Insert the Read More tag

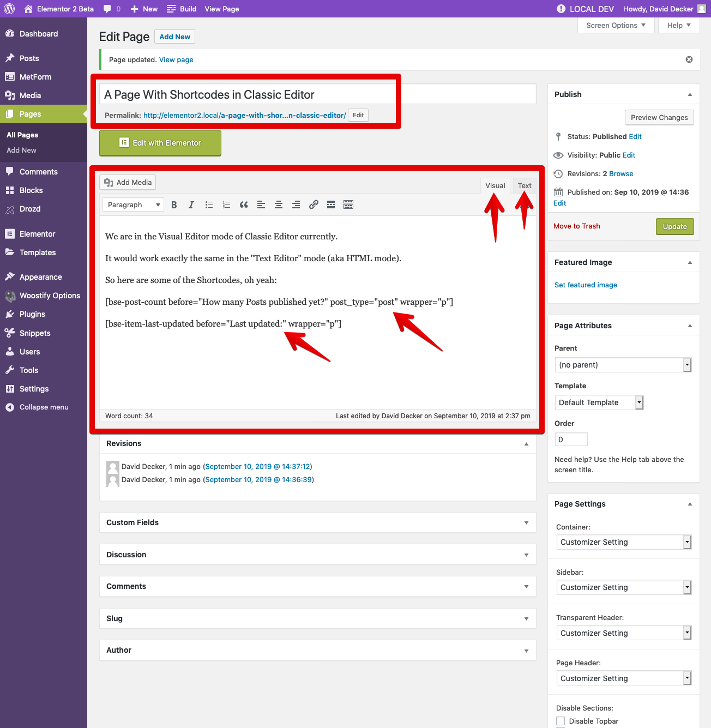(x=331, y=205)
